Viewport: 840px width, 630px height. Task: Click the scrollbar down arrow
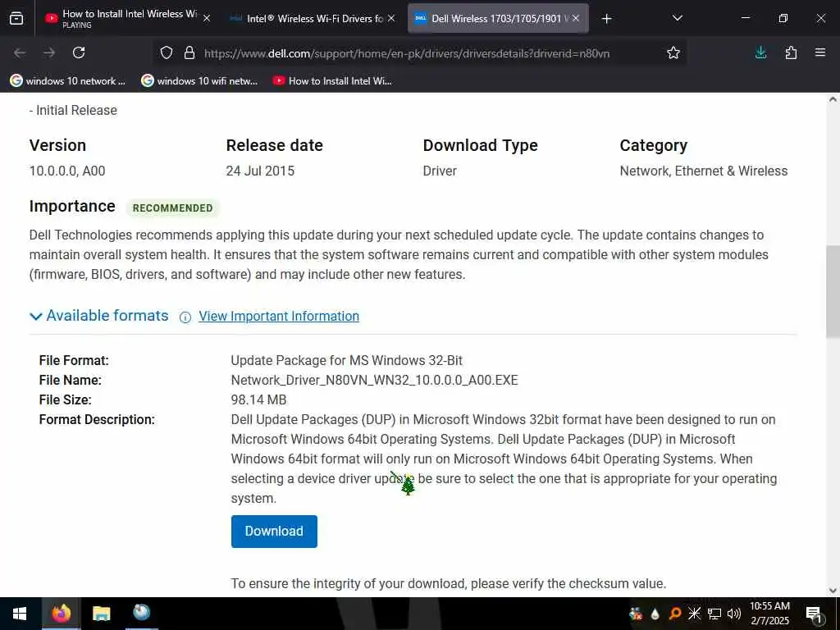click(x=833, y=591)
